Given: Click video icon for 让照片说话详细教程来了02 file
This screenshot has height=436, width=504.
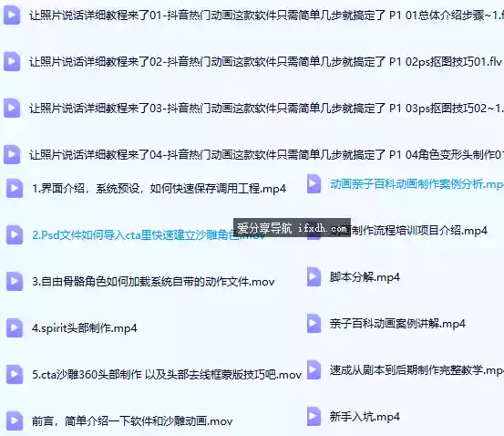Looking at the screenshot, I should point(12,61).
